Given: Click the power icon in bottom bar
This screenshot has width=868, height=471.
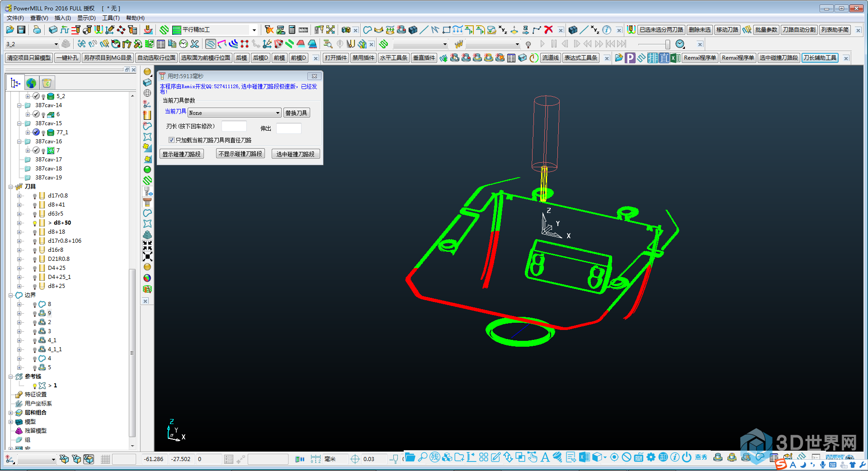Looking at the screenshot, I should click(687, 457).
